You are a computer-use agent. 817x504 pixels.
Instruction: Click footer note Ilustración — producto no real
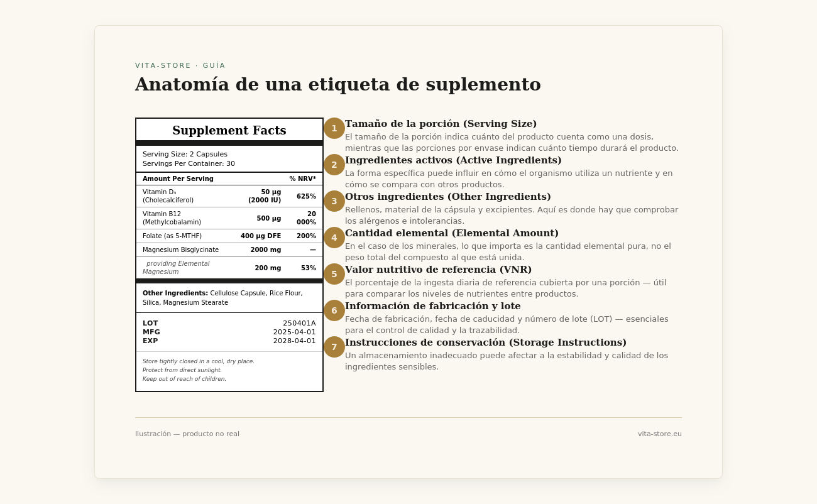coord(187,434)
